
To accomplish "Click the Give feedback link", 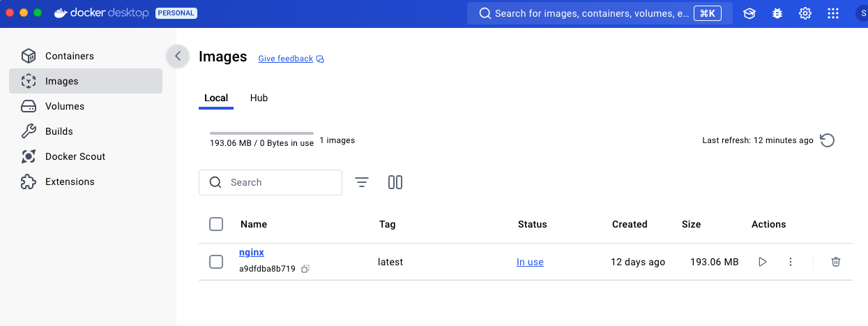I will click(291, 59).
